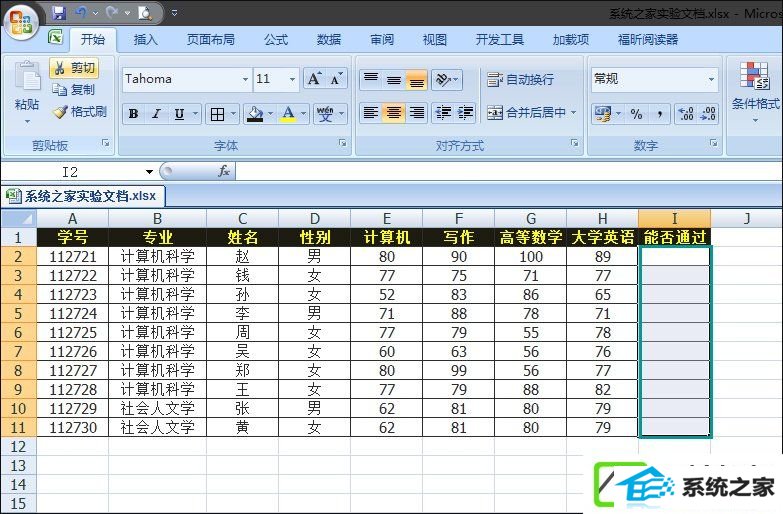Set top vertical alignment
Screen dimensions: 783x514
point(371,79)
